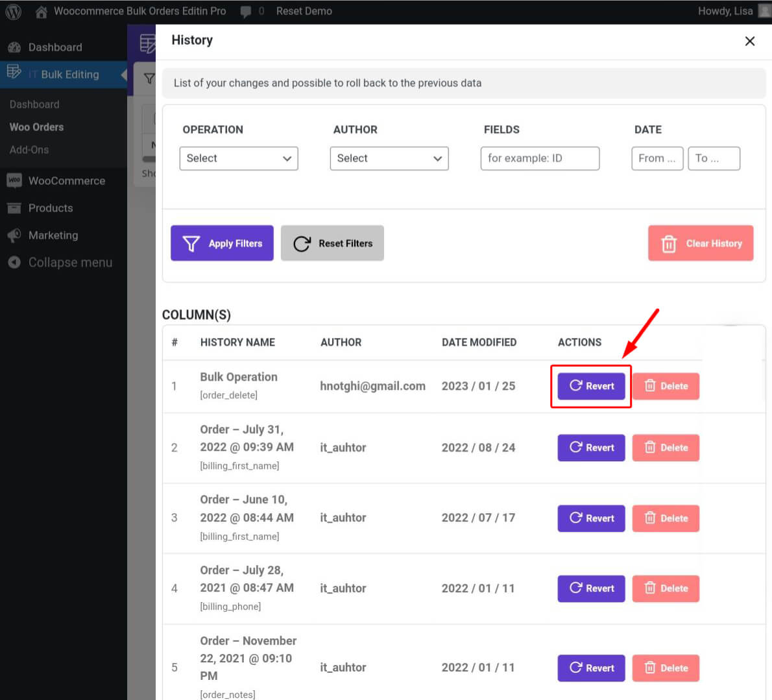Close the History panel
The image size is (772, 700).
point(750,41)
